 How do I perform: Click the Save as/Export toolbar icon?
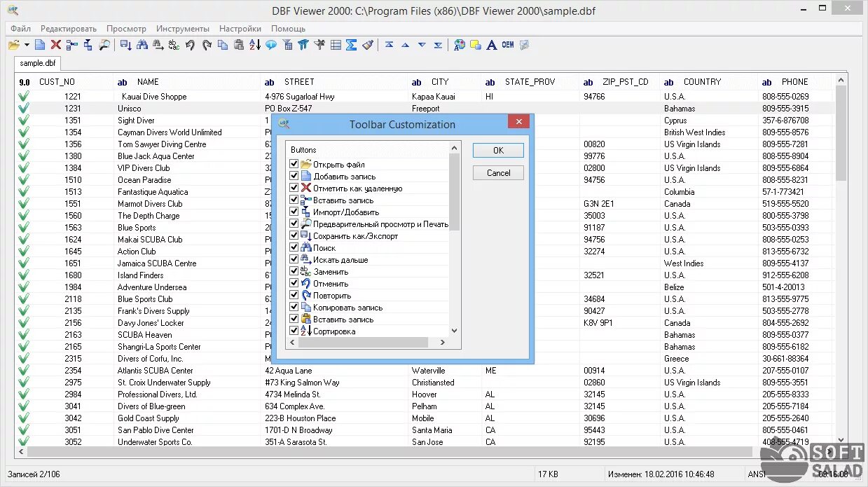pos(126,45)
